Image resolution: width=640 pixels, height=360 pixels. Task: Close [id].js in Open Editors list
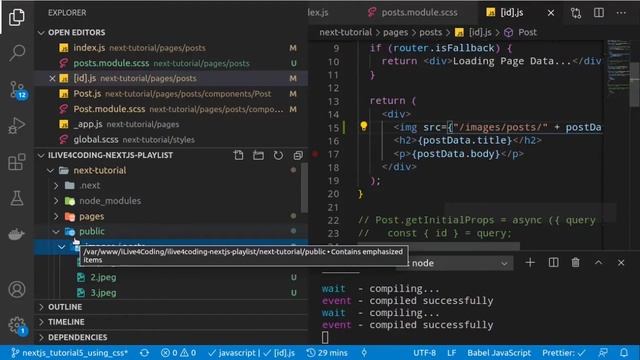tap(52, 78)
